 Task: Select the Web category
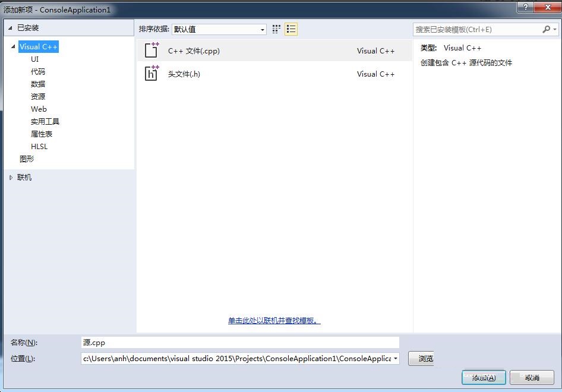click(x=39, y=109)
